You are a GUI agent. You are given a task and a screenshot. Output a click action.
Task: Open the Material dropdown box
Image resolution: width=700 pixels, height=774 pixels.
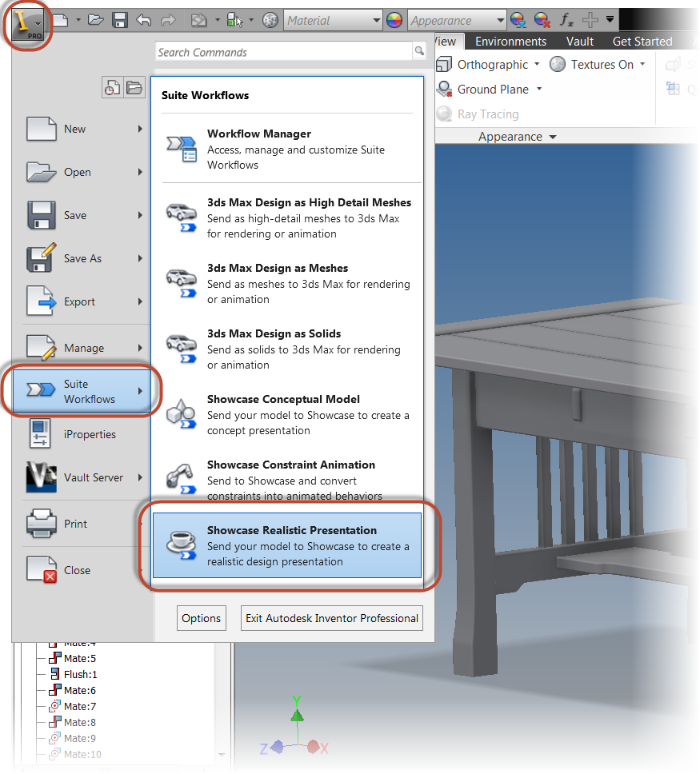[x=333, y=20]
